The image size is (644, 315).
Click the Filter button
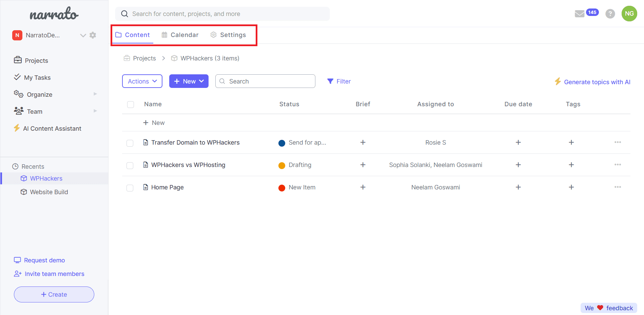tap(339, 81)
